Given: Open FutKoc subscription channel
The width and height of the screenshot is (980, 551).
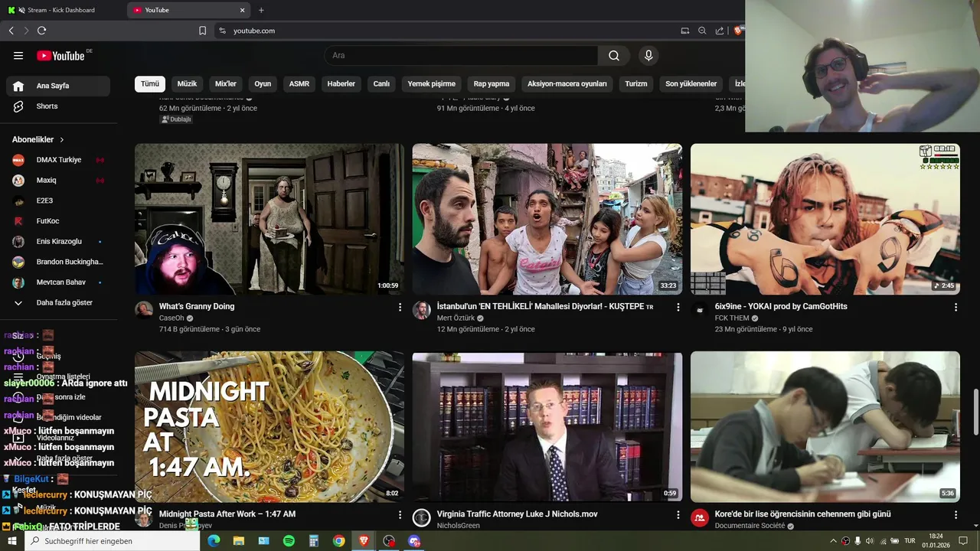Looking at the screenshot, I should pyautogui.click(x=58, y=221).
